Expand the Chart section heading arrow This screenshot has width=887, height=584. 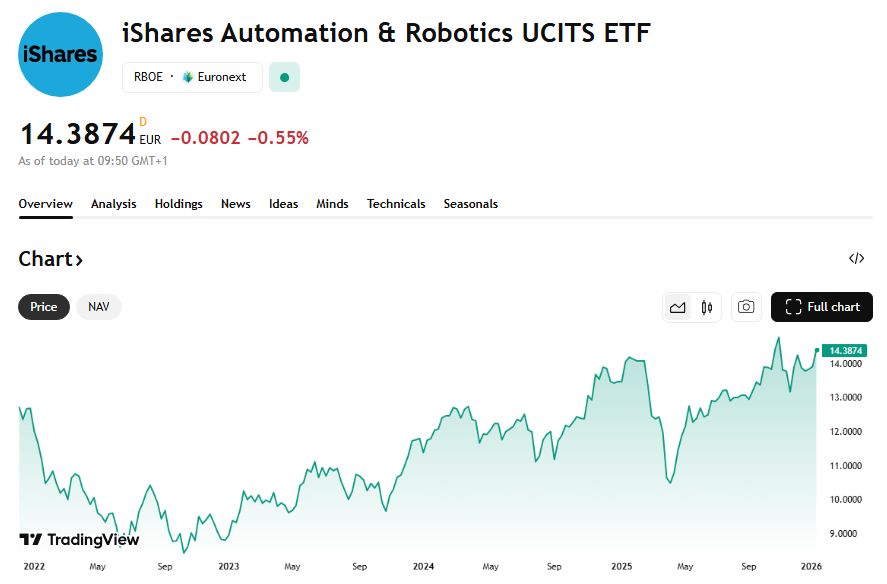point(79,260)
